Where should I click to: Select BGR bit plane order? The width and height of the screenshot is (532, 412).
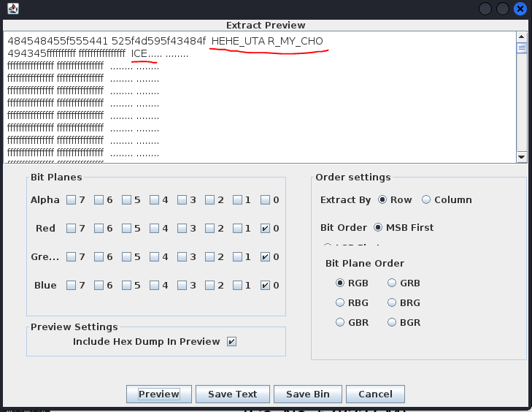click(393, 322)
